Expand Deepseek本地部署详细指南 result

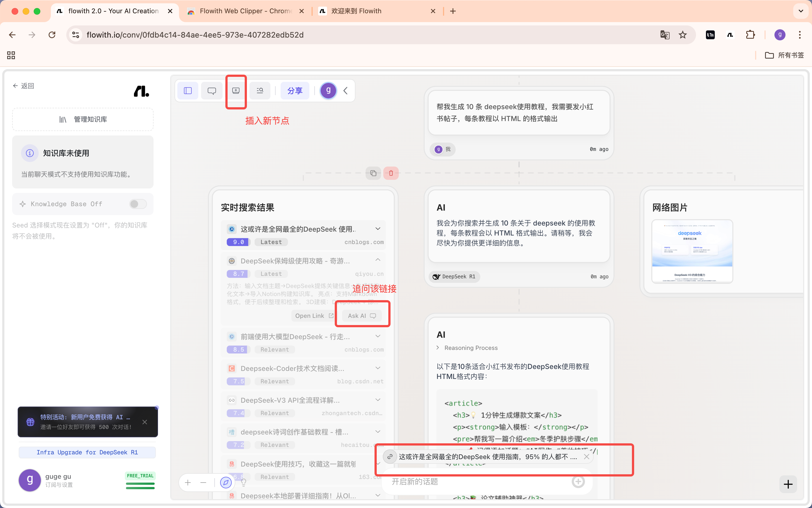[x=378, y=496]
